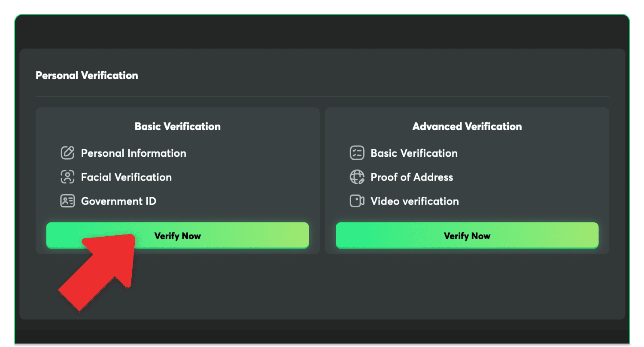Click the Basic Verification card heading

[177, 127]
